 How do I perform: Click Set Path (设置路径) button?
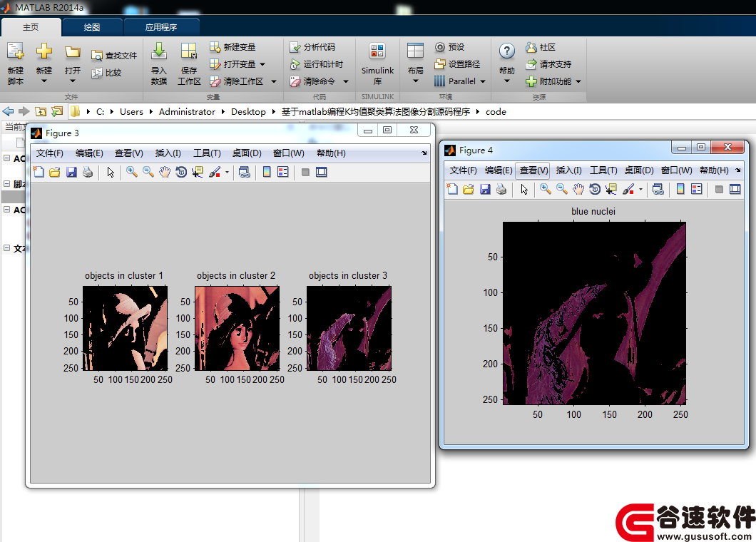[x=457, y=64]
